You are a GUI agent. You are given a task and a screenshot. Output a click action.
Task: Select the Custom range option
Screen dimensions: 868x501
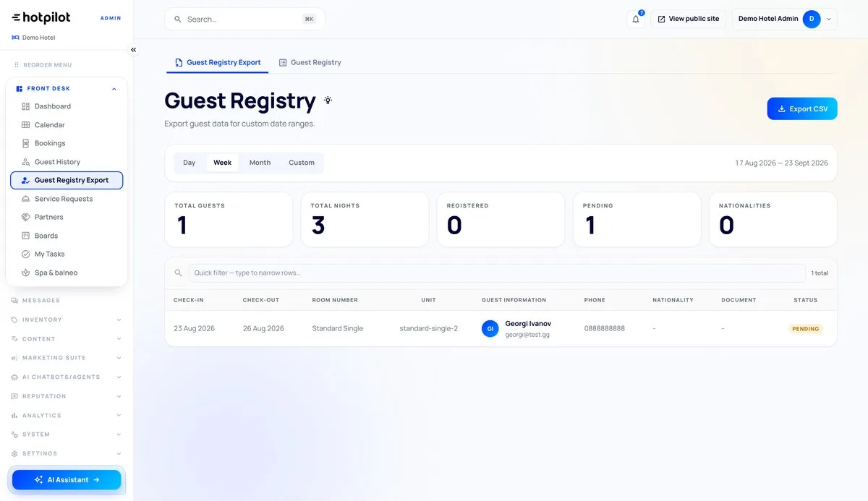[x=302, y=163]
